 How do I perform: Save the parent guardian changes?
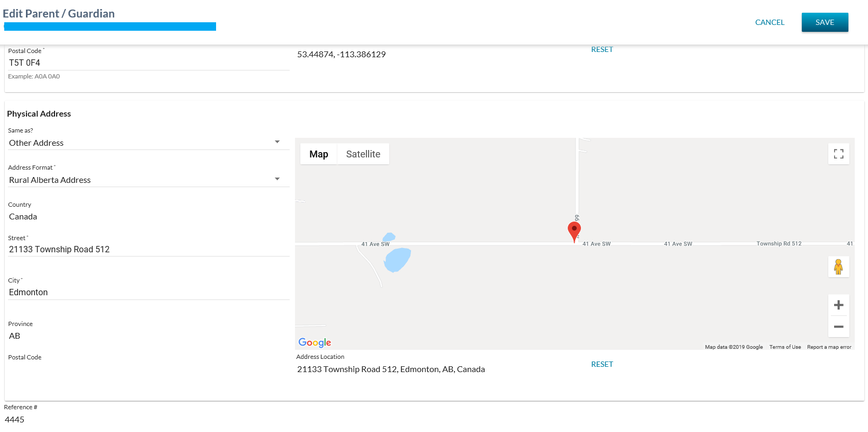click(825, 22)
